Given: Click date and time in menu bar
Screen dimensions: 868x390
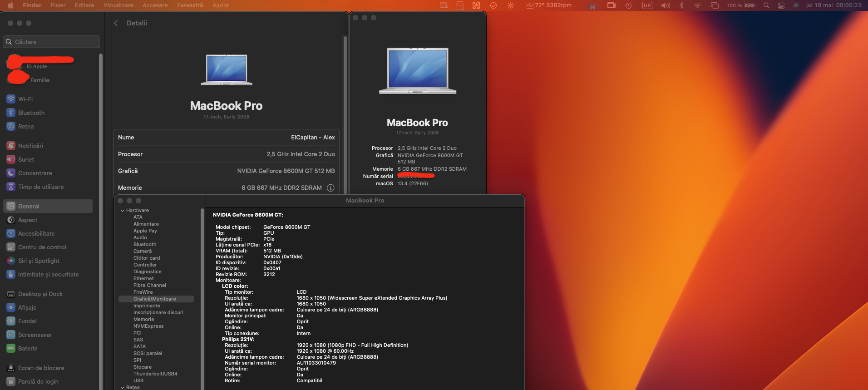Looking at the screenshot, I should pyautogui.click(x=833, y=5).
